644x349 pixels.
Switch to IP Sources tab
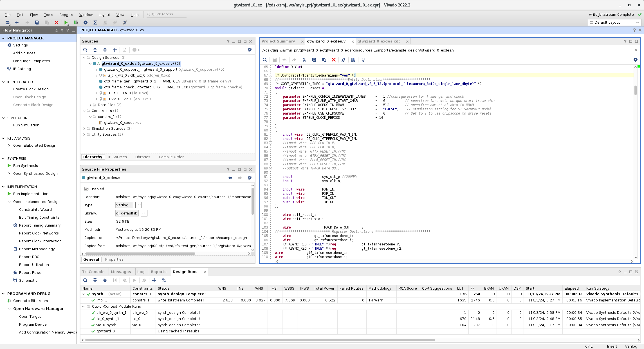pos(118,157)
